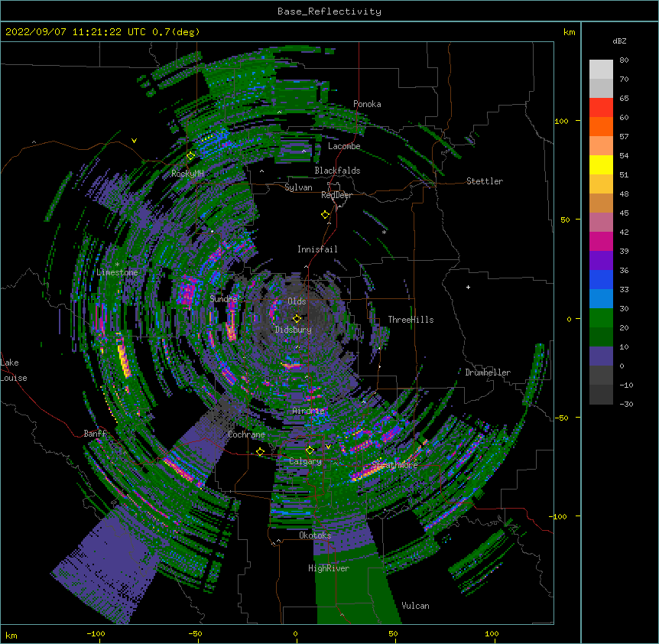Click the Olds label

pos(297,301)
